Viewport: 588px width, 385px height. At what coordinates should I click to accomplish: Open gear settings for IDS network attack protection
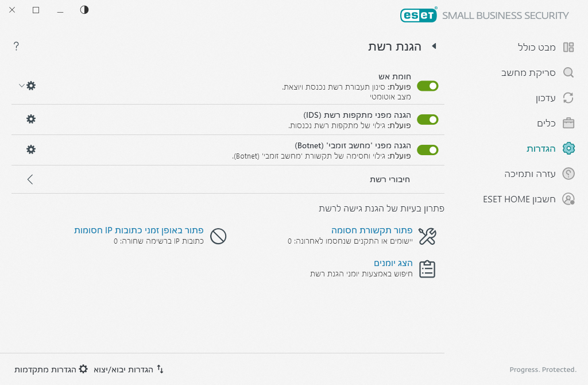tap(31, 119)
